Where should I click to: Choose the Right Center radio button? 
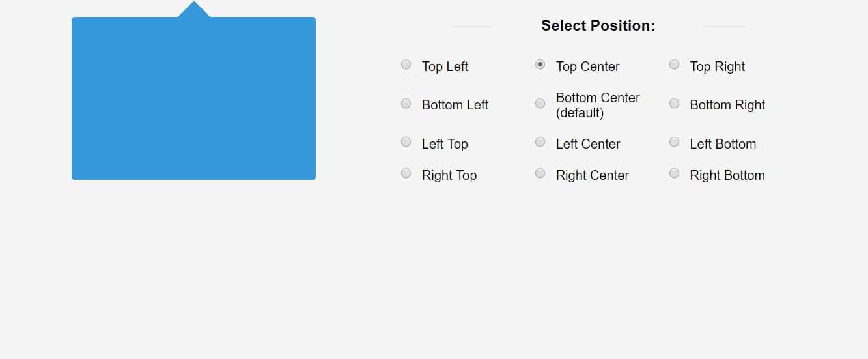pyautogui.click(x=540, y=173)
